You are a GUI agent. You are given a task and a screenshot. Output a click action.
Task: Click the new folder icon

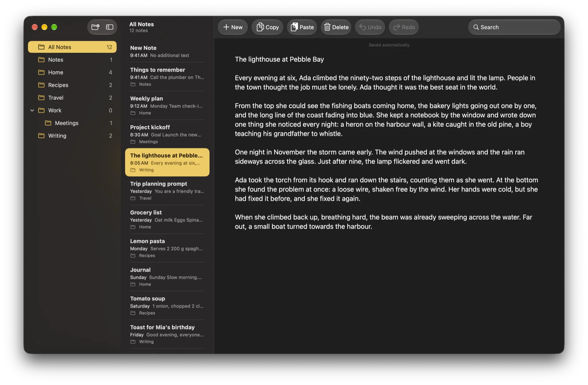point(95,27)
